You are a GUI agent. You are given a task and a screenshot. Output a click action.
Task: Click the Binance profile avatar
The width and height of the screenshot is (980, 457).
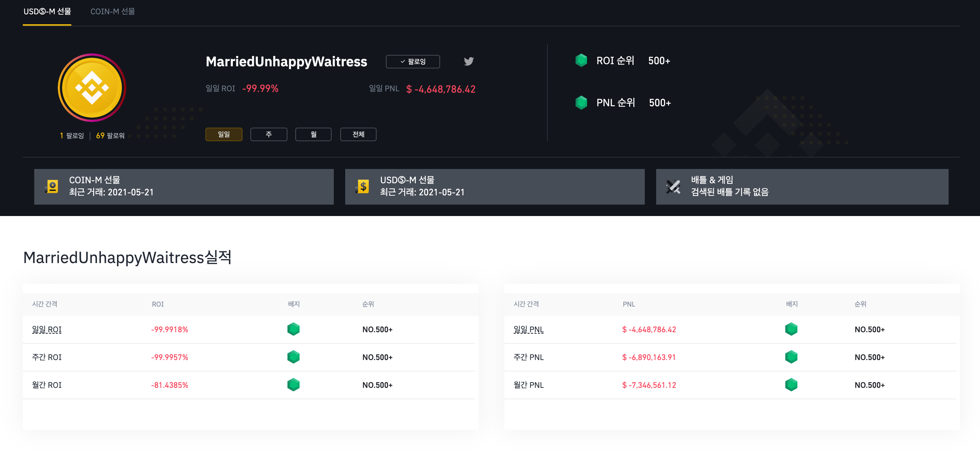(x=92, y=88)
